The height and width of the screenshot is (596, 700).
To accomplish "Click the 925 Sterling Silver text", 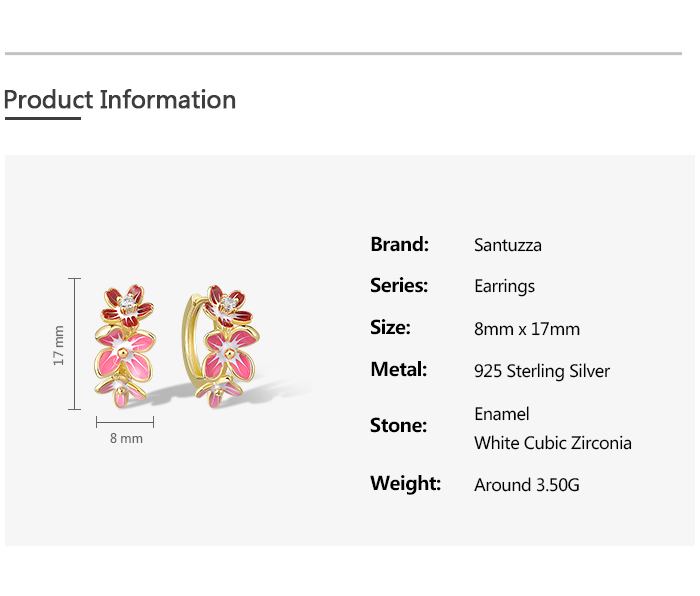I will pyautogui.click(x=542, y=371).
